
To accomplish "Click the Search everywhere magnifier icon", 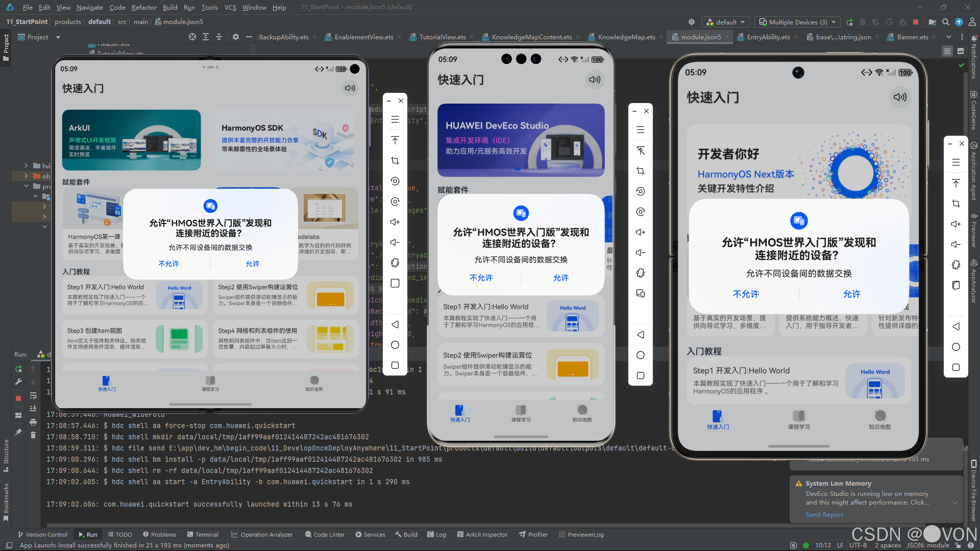I will point(946,22).
